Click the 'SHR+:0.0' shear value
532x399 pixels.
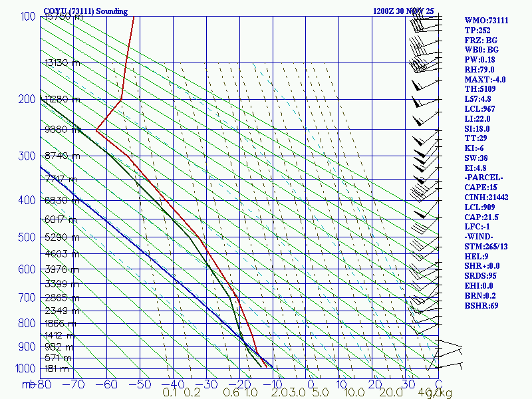(481, 266)
